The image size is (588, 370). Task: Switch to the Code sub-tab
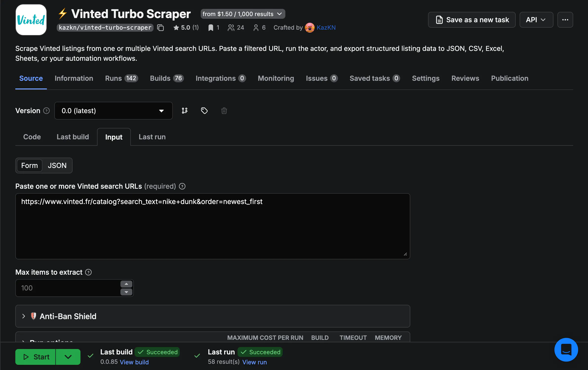32,137
